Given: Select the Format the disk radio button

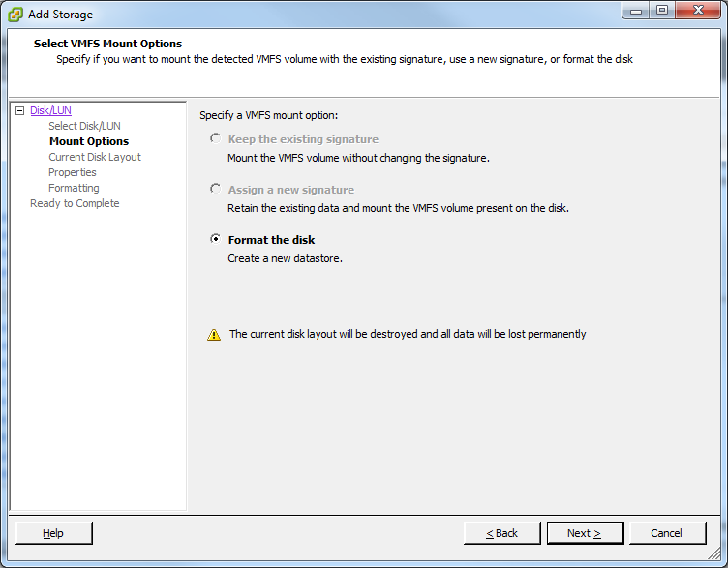Looking at the screenshot, I should coord(215,239).
